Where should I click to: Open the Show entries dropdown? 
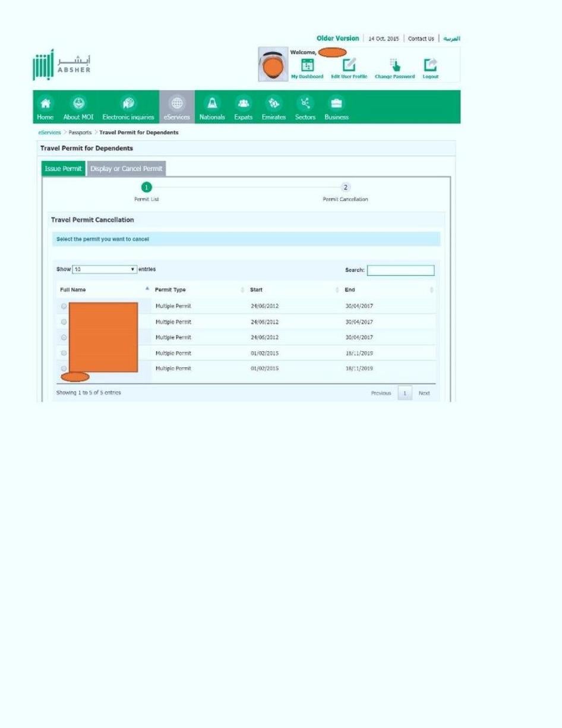tap(105, 270)
